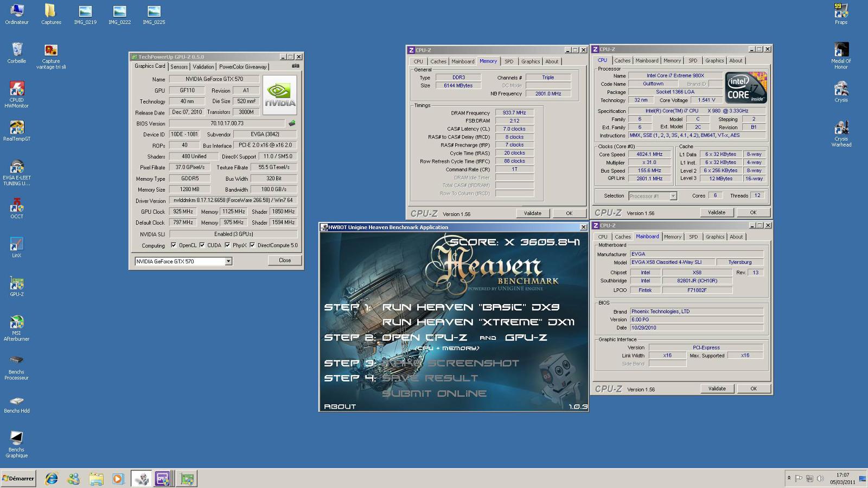The image size is (868, 488).
Task: Select Graphics tab in Mainboard CPU-Z window
Action: coord(714,237)
